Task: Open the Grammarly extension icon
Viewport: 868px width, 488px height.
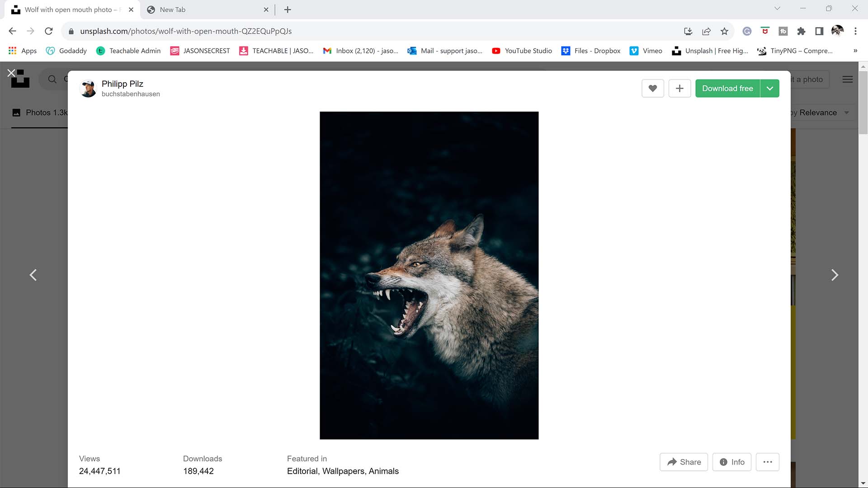Action: pos(747,31)
